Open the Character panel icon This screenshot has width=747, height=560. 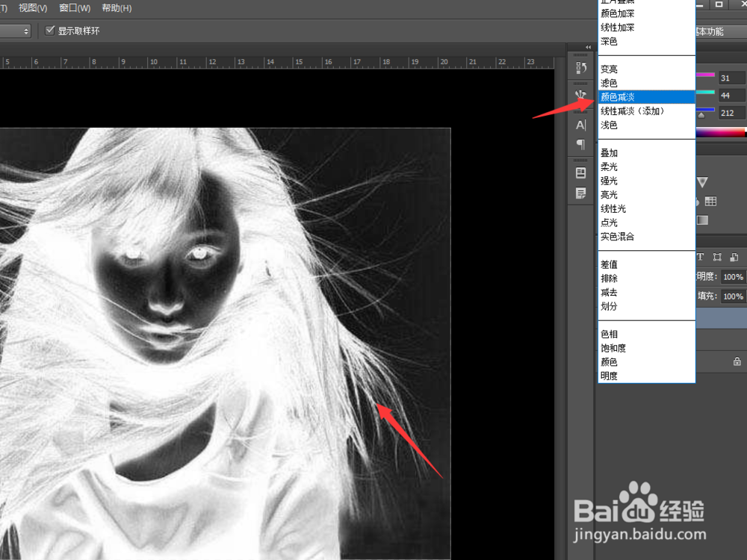[580, 125]
